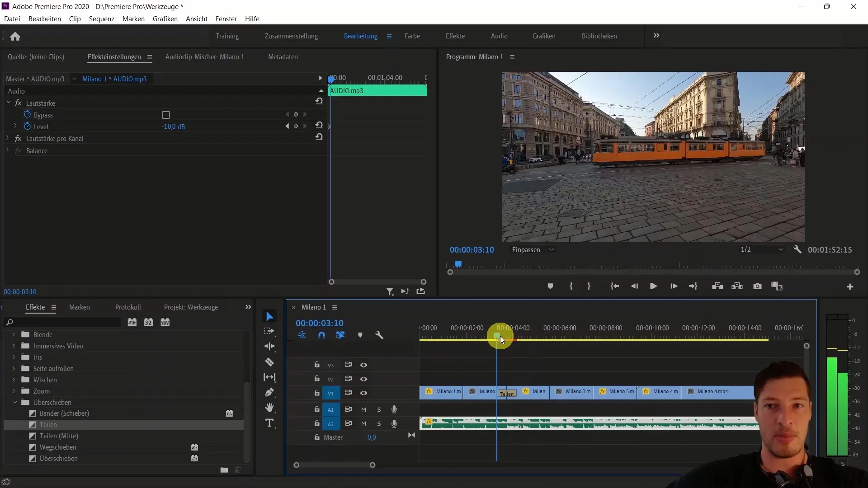
Task: Select the Razor tool
Action: (269, 362)
